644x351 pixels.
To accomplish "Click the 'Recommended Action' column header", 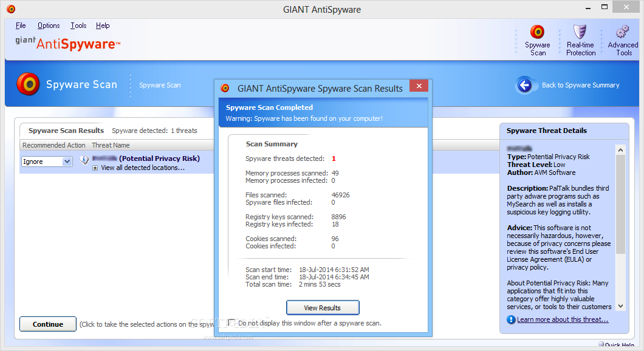I will click(54, 145).
